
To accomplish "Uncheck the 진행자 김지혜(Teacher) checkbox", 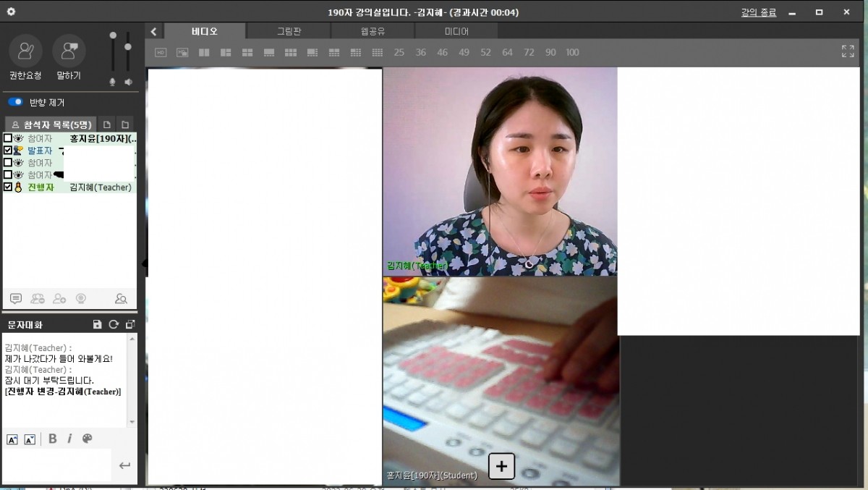I will pos(8,187).
